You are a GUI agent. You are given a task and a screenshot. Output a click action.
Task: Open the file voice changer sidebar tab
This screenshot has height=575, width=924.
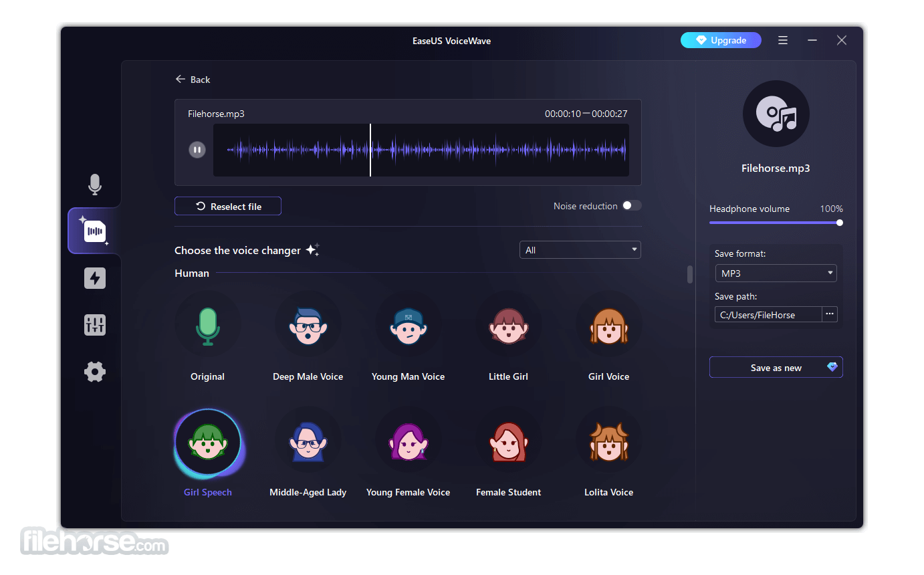(x=95, y=231)
